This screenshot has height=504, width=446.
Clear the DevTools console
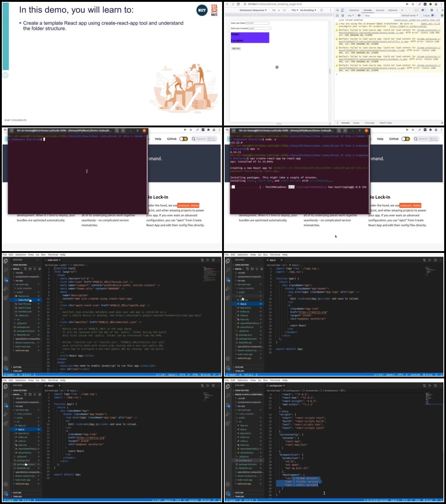tap(342, 15)
